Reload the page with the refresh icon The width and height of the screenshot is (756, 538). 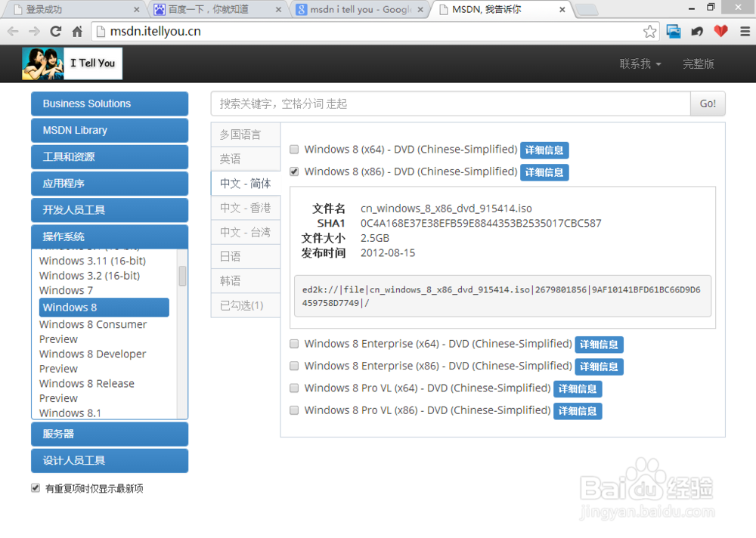(x=56, y=31)
